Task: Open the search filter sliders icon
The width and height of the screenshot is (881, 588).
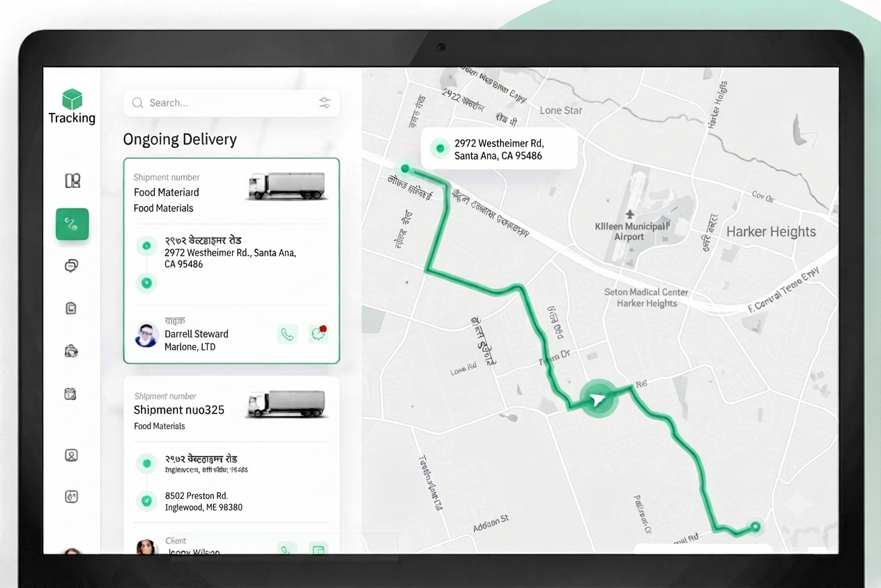Action: pyautogui.click(x=325, y=102)
